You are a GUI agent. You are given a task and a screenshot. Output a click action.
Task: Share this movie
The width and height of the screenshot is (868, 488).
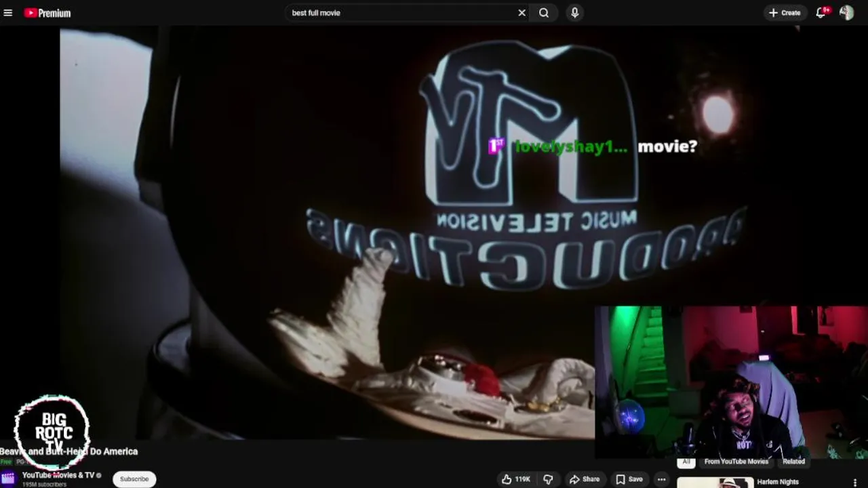pos(585,479)
